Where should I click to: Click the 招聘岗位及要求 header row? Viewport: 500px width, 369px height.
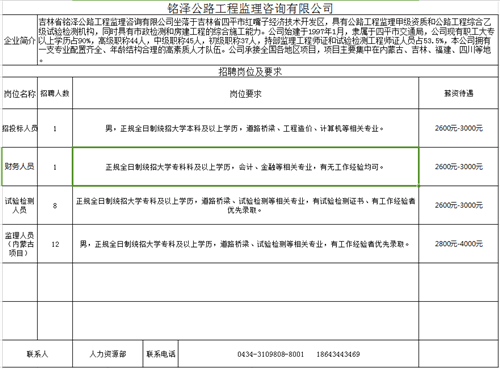tap(250, 71)
